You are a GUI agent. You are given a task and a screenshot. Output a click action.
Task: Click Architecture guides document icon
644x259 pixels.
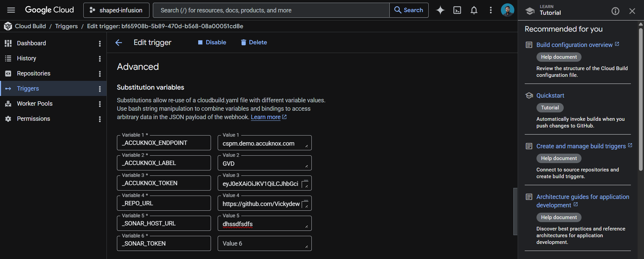pos(529,197)
